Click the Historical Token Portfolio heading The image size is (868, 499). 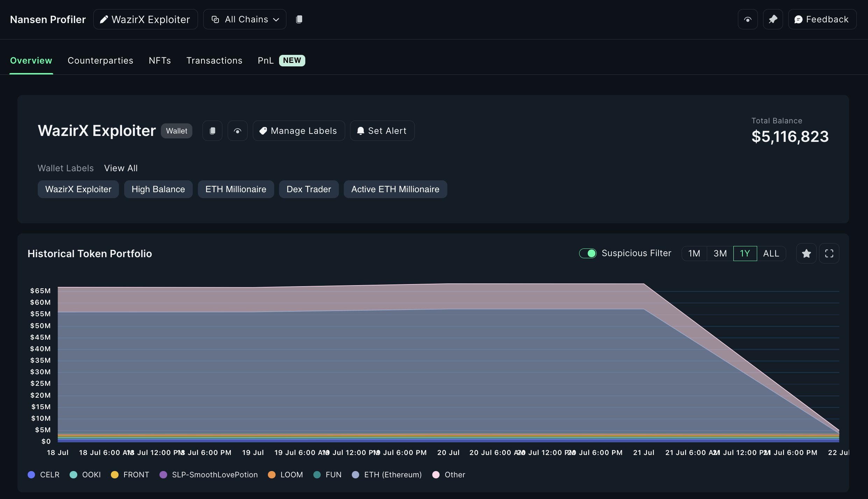click(x=90, y=253)
